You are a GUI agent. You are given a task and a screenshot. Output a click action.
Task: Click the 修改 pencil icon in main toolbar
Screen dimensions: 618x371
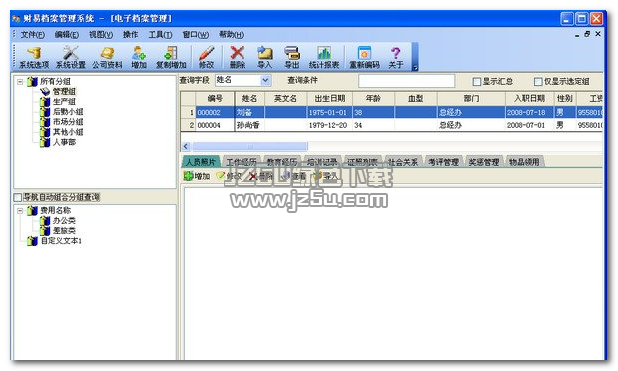(206, 58)
